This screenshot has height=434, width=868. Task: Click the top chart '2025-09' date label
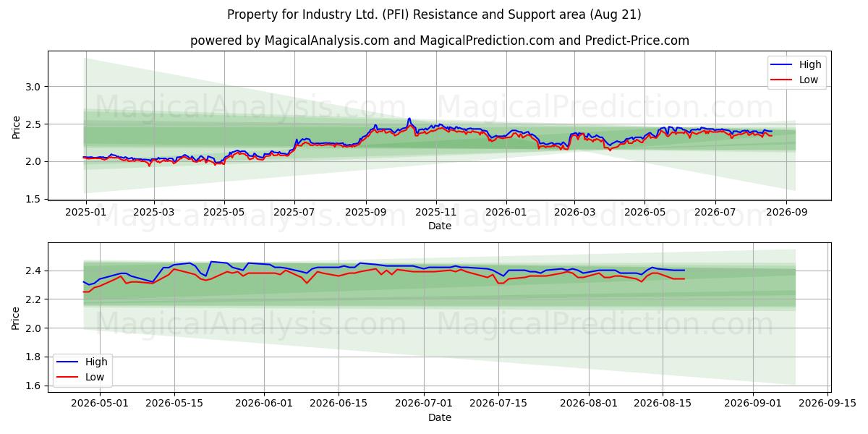point(365,213)
